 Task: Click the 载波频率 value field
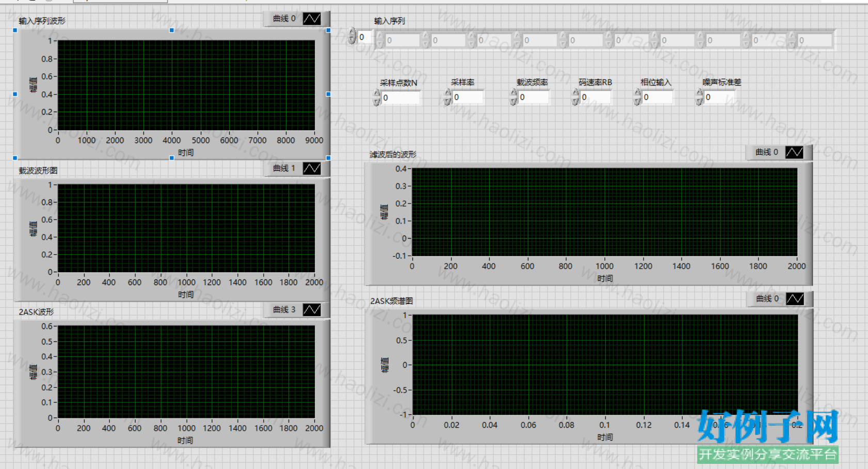point(534,97)
